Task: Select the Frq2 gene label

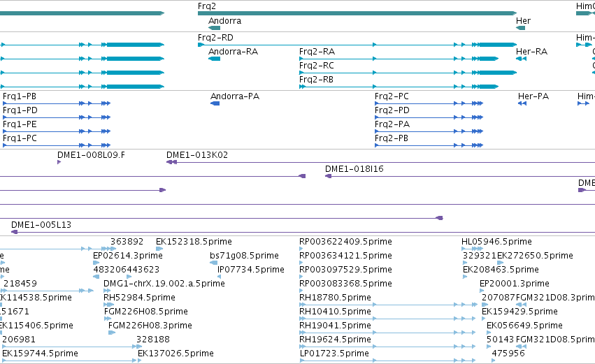Action: coord(207,6)
